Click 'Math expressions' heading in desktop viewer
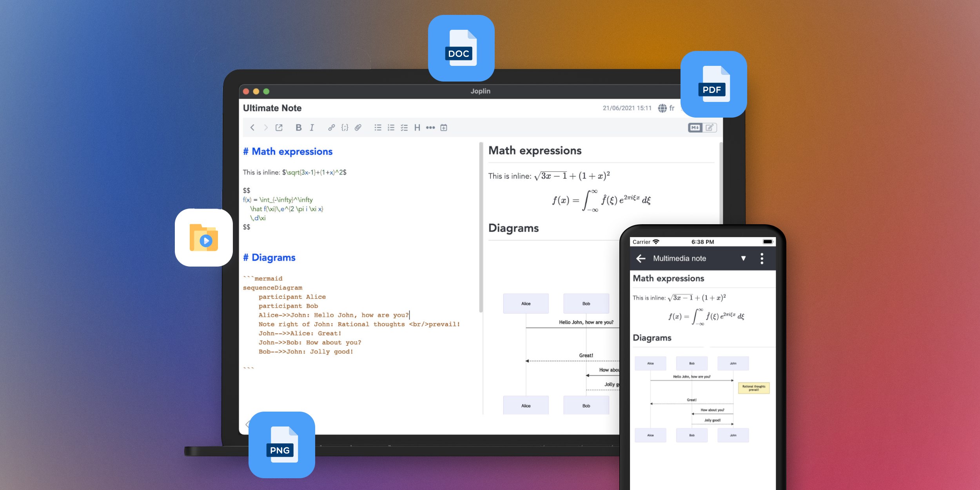Viewport: 980px width, 490px height. pyautogui.click(x=535, y=151)
